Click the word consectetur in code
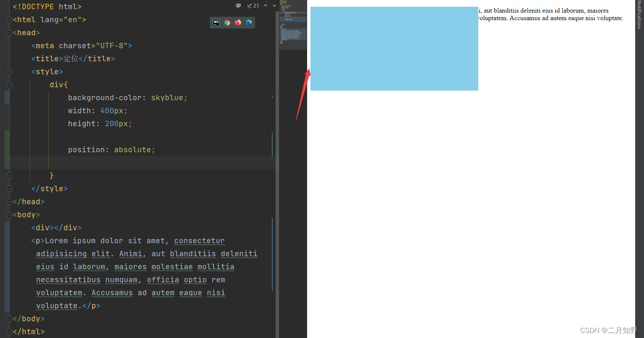The height and width of the screenshot is (338, 644). (x=200, y=241)
